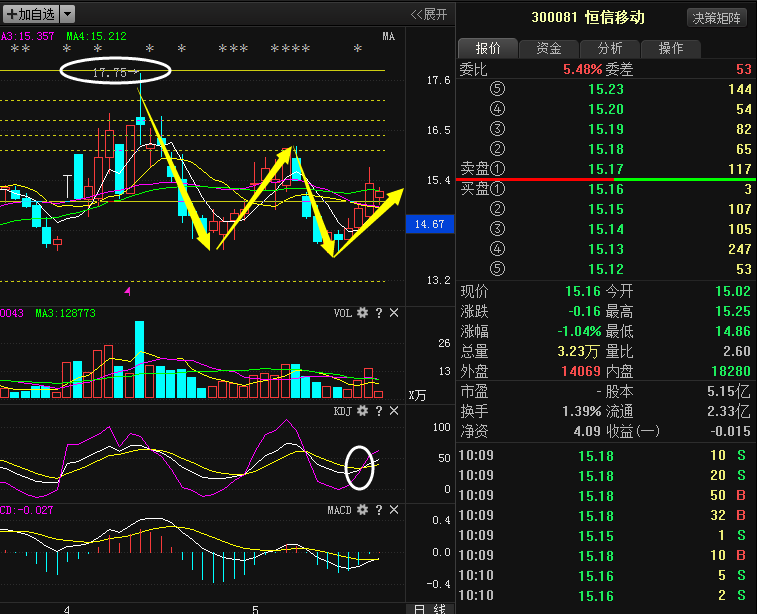Click the 最低 value 14.86
757x614 pixels.
pos(733,332)
